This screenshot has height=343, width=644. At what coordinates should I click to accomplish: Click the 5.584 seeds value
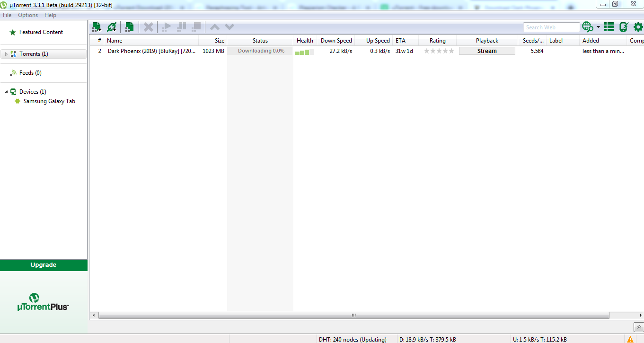537,51
